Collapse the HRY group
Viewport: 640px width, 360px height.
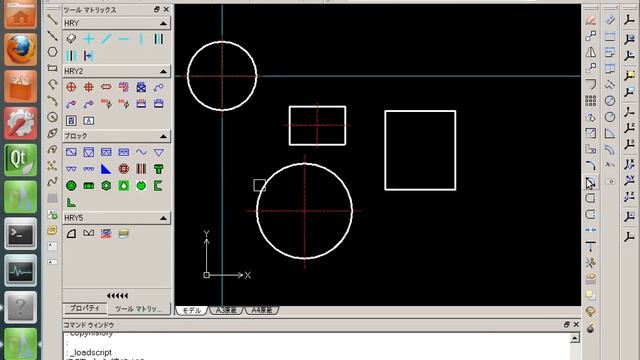163,23
